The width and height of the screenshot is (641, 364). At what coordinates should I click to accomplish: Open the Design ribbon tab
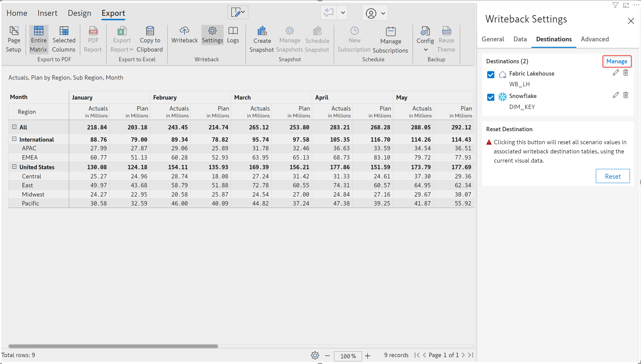click(x=79, y=13)
